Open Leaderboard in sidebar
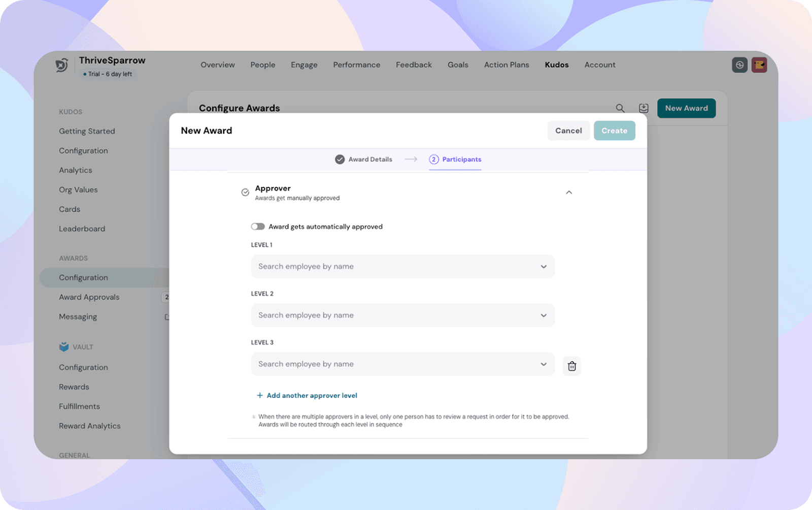This screenshot has height=510, width=812. point(82,229)
